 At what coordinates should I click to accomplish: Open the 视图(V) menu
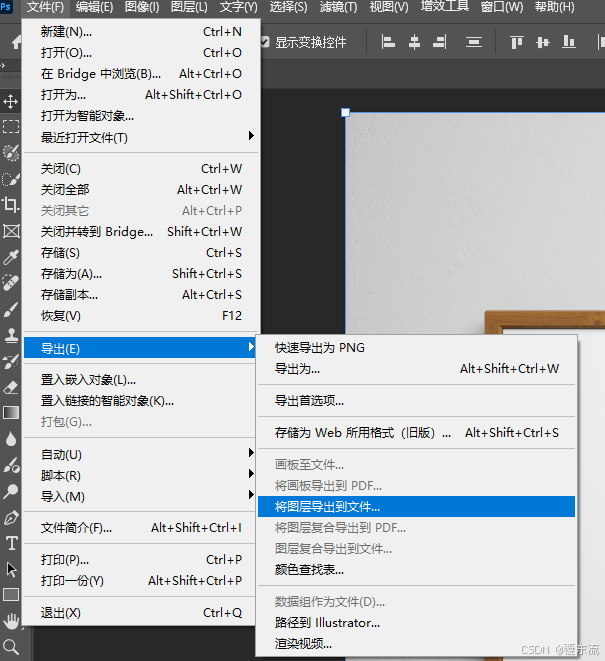[x=389, y=7]
